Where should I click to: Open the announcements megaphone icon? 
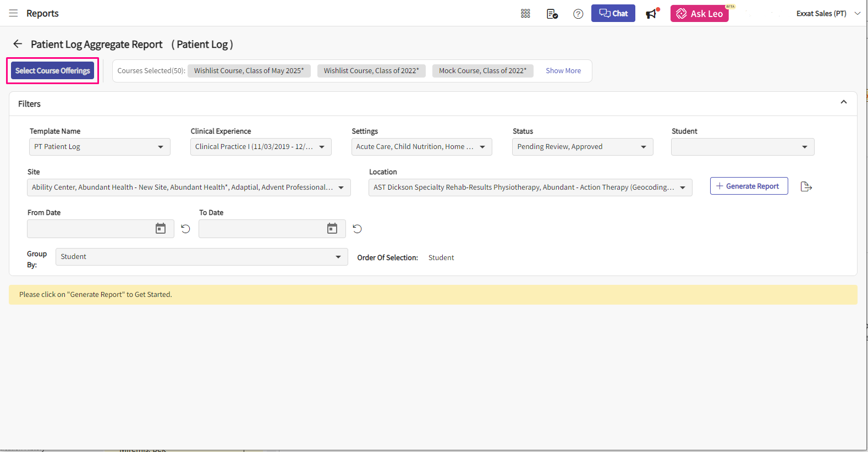pos(652,14)
